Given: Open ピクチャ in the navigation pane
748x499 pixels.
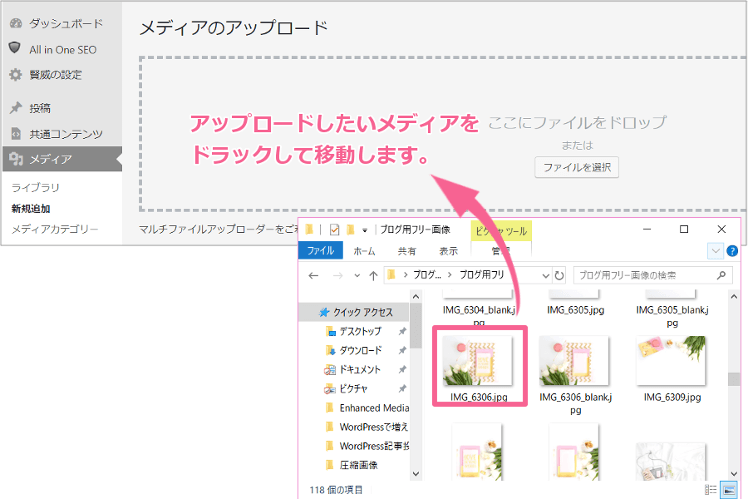Looking at the screenshot, I should (353, 389).
